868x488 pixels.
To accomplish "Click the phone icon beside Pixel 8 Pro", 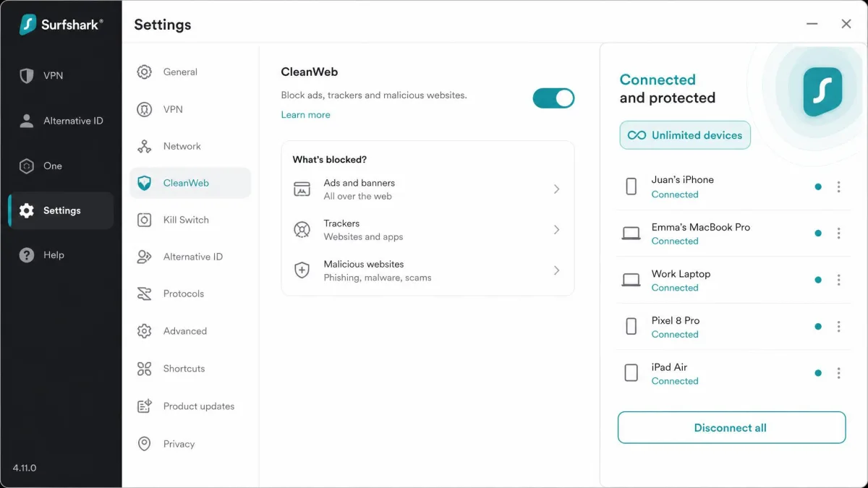I will click(x=631, y=327).
